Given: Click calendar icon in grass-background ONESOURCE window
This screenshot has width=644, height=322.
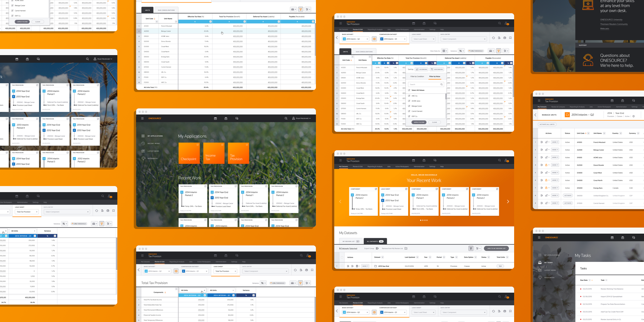Looking at the screenshot, I should 215,118.
